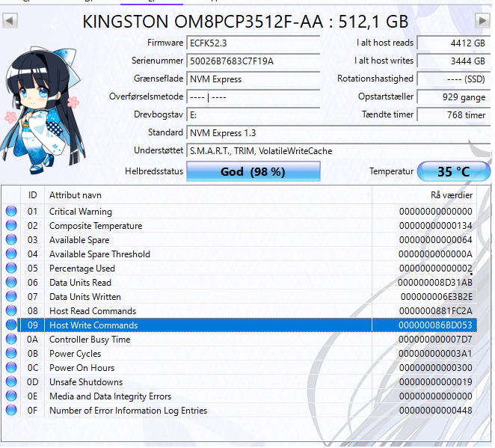Click the Attribut navn column header
This screenshot has width=495, height=448.
coord(208,194)
